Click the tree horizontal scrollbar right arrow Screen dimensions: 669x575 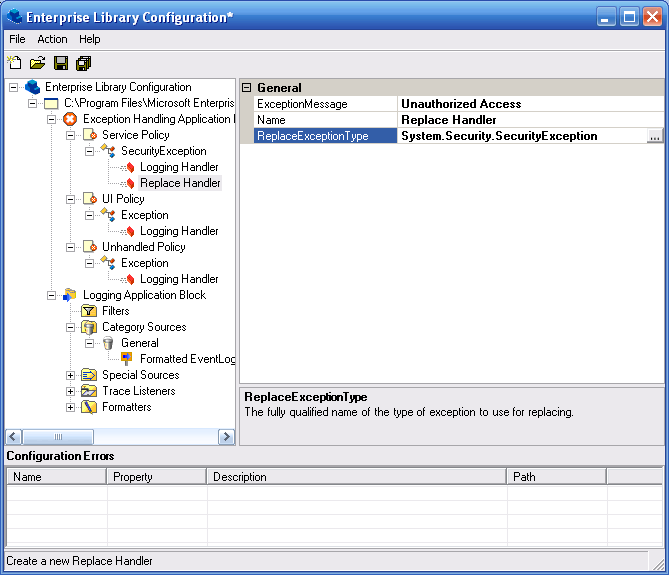tap(227, 437)
